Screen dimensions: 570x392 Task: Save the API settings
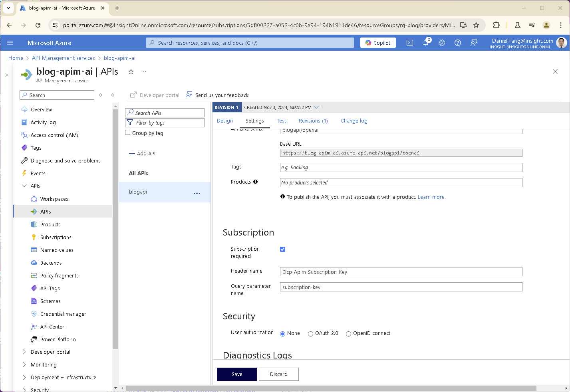pyautogui.click(x=237, y=374)
